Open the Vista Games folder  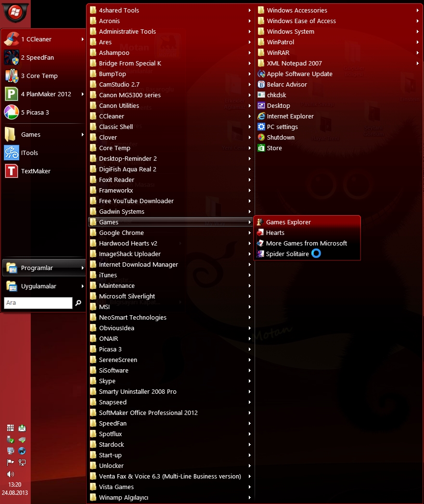pos(171,487)
